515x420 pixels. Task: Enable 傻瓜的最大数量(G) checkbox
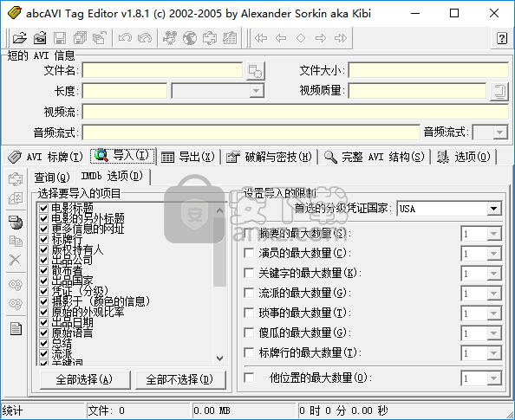(249, 333)
